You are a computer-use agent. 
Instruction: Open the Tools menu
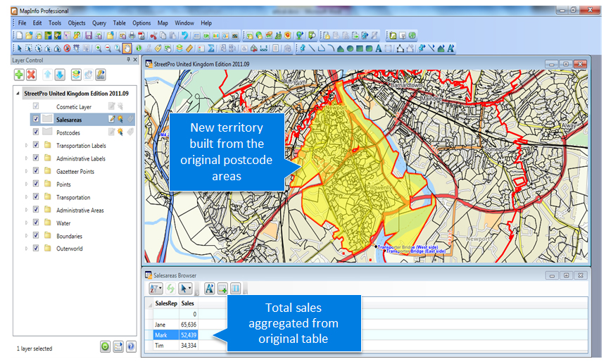[x=55, y=23]
